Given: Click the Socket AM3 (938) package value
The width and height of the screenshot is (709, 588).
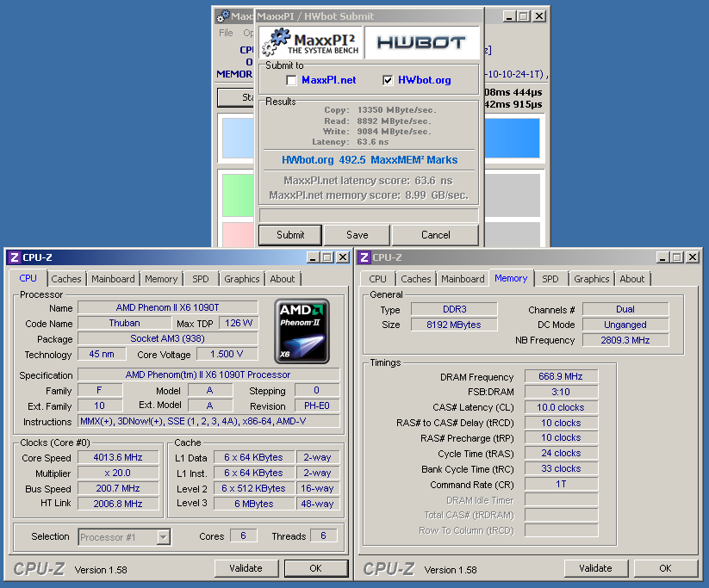Looking at the screenshot, I should (x=168, y=338).
